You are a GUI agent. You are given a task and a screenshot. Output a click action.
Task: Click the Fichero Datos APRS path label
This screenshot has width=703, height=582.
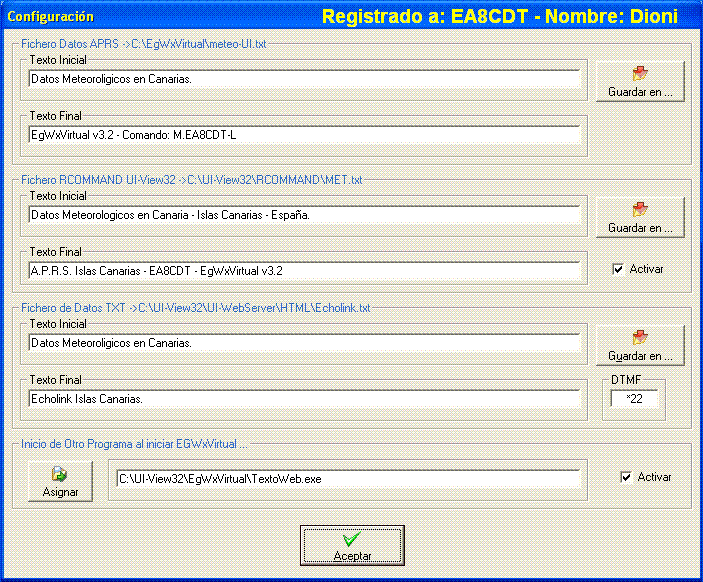(143, 44)
